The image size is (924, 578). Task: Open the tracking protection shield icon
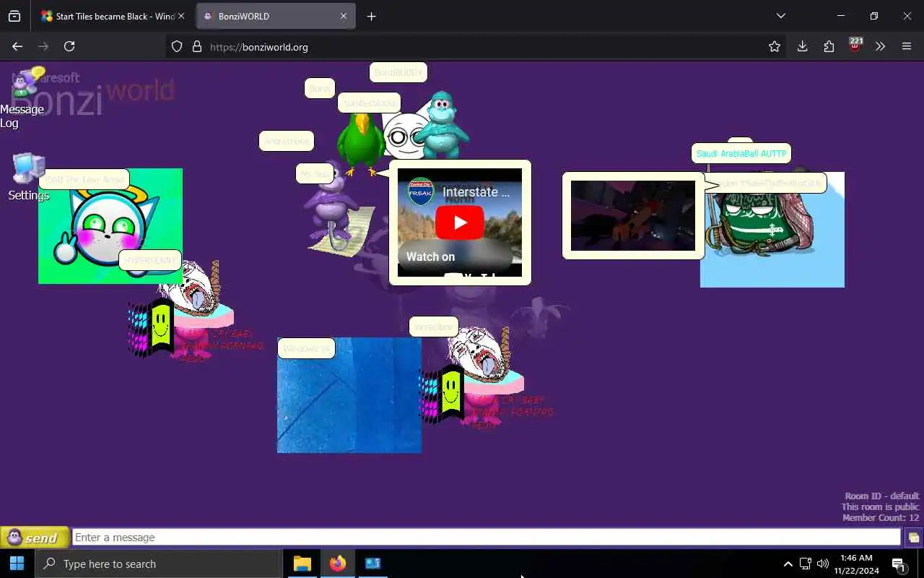point(177,46)
